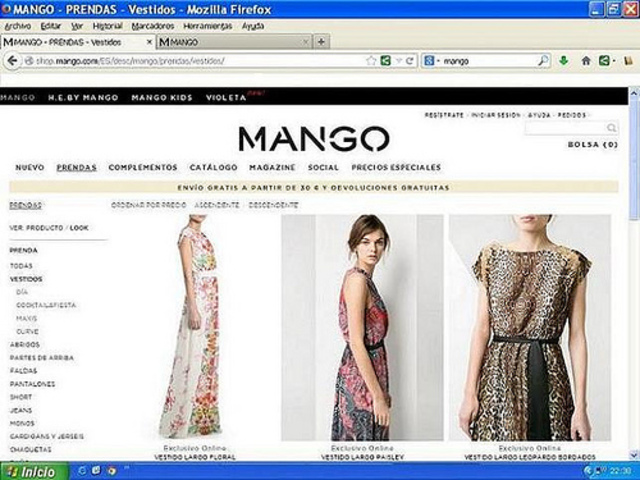Click the scrollbar down arrow
Image resolution: width=640 pixels, height=480 pixels.
pyautogui.click(x=634, y=454)
